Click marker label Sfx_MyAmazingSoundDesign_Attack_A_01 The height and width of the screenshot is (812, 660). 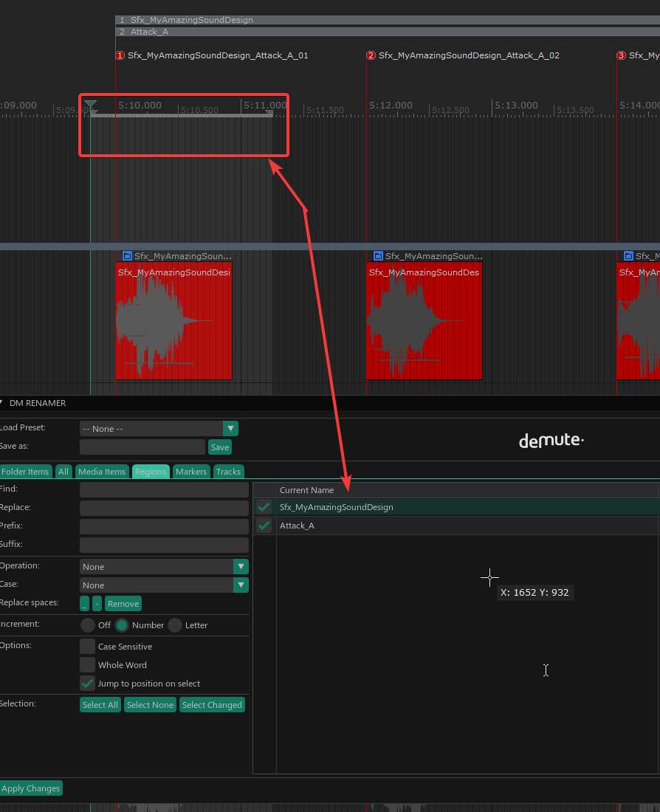[x=218, y=55]
